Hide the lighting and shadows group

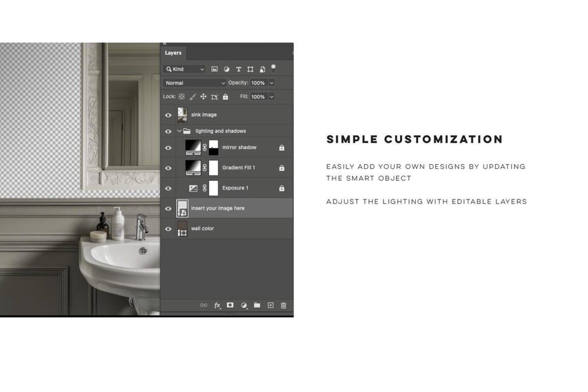tap(168, 131)
